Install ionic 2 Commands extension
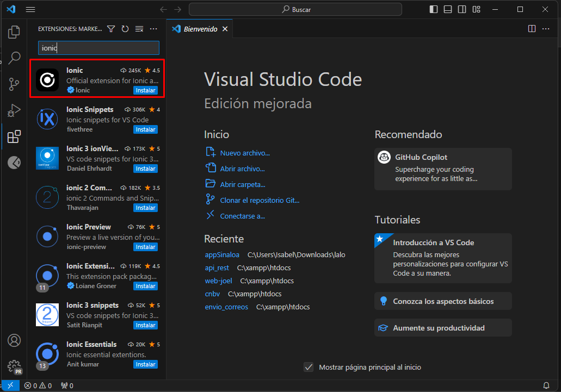The width and height of the screenshot is (561, 392). (146, 208)
